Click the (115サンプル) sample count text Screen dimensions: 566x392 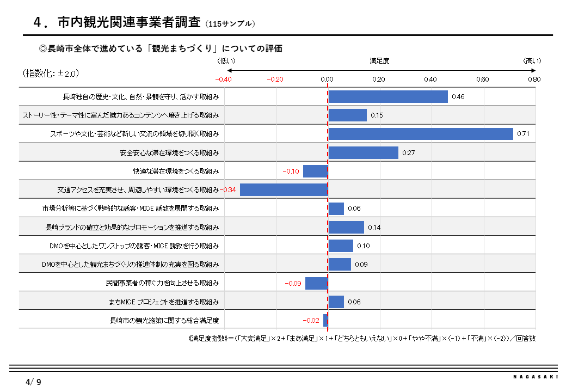(230, 24)
